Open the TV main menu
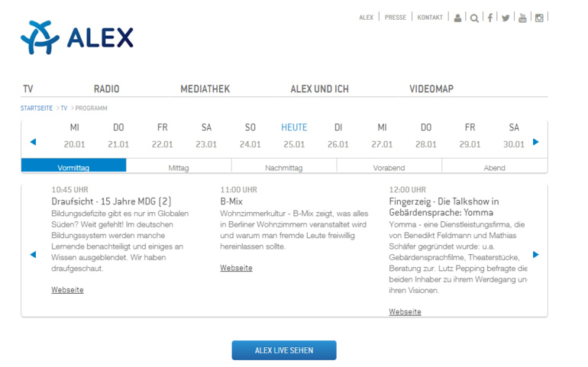Screen dimensions: 588x367 28,89
